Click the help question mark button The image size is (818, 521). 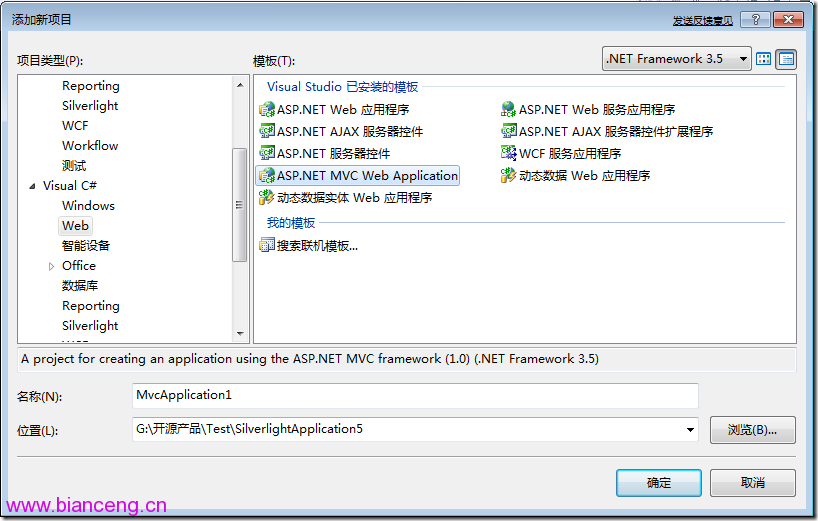pos(755,20)
